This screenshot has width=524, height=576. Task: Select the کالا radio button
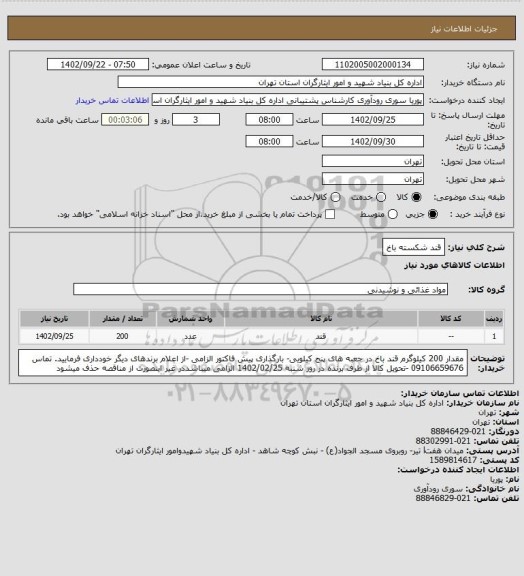point(416,197)
